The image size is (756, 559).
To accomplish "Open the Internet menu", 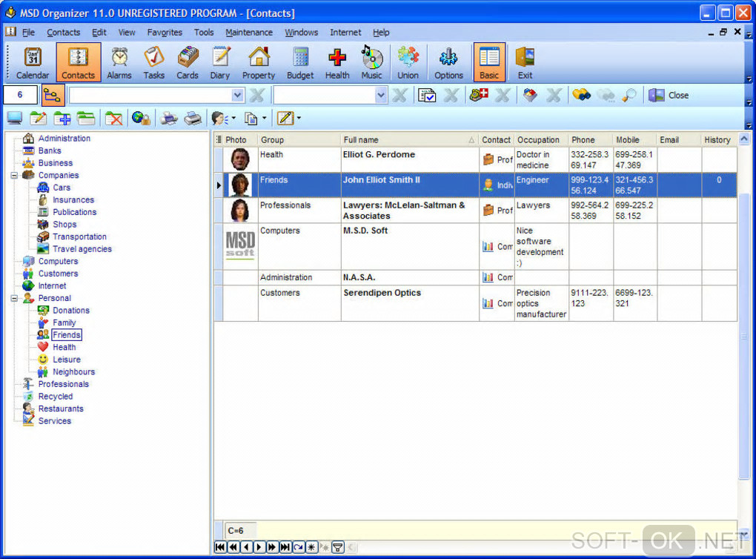I will click(345, 33).
